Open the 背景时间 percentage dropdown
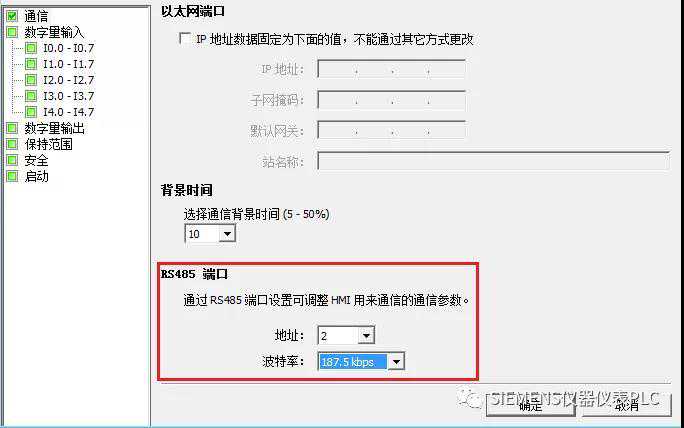Screen dimensions: 684x428 point(227,234)
